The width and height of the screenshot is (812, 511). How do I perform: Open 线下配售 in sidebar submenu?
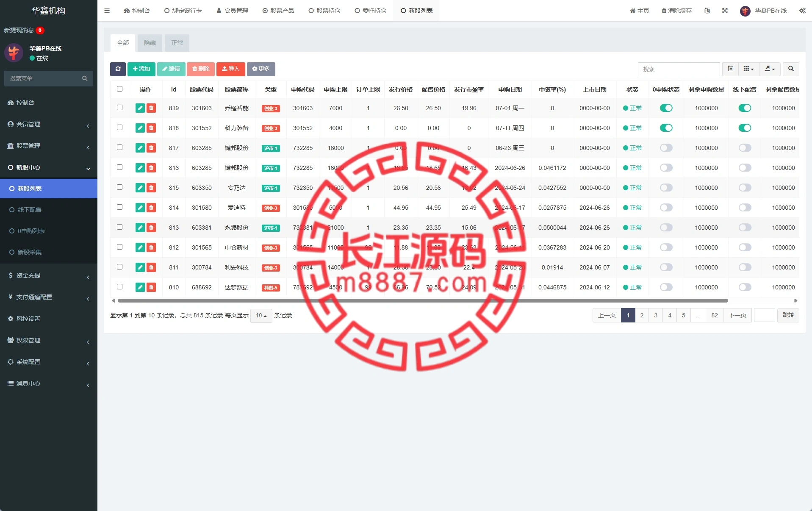click(x=49, y=210)
